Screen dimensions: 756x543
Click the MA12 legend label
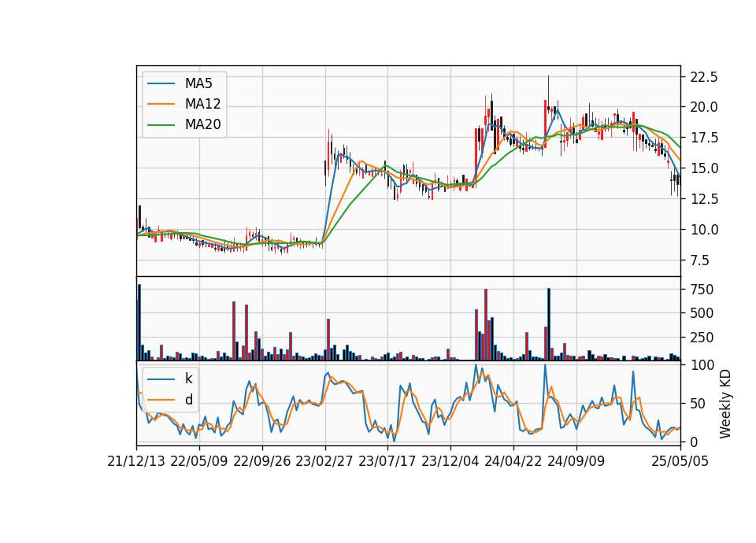click(202, 104)
